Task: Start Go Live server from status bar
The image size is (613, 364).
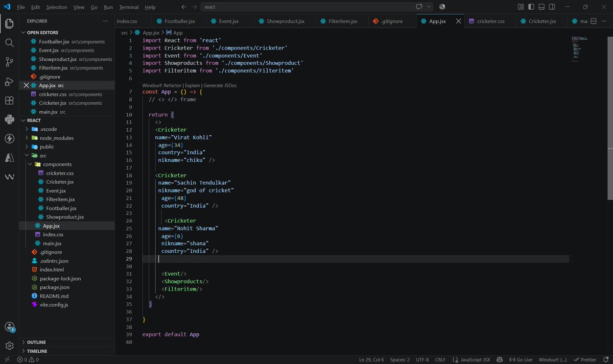Action: [521, 359]
